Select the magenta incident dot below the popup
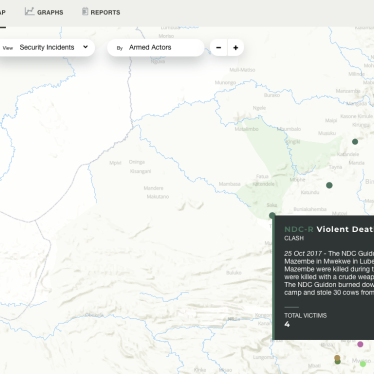The width and height of the screenshot is (374, 374). tap(360, 344)
